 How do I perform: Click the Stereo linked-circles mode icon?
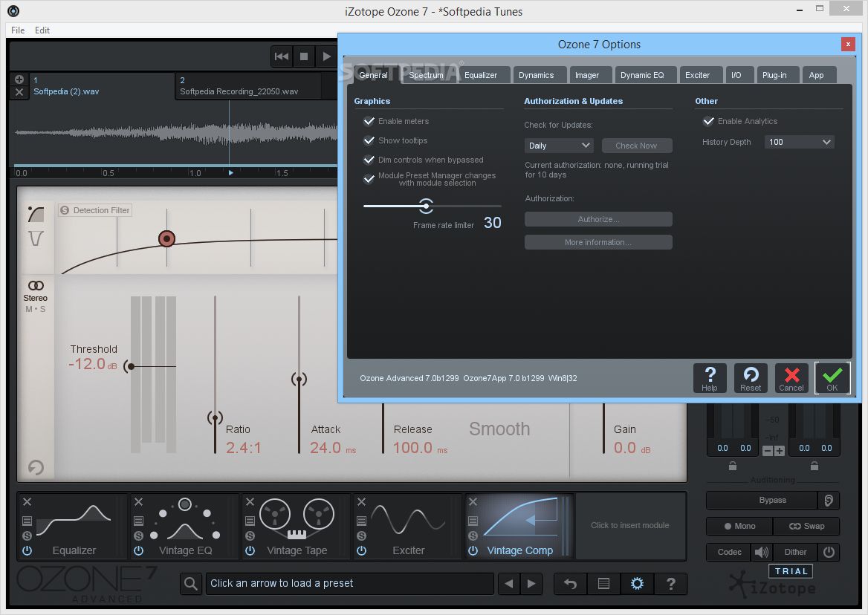(x=36, y=285)
